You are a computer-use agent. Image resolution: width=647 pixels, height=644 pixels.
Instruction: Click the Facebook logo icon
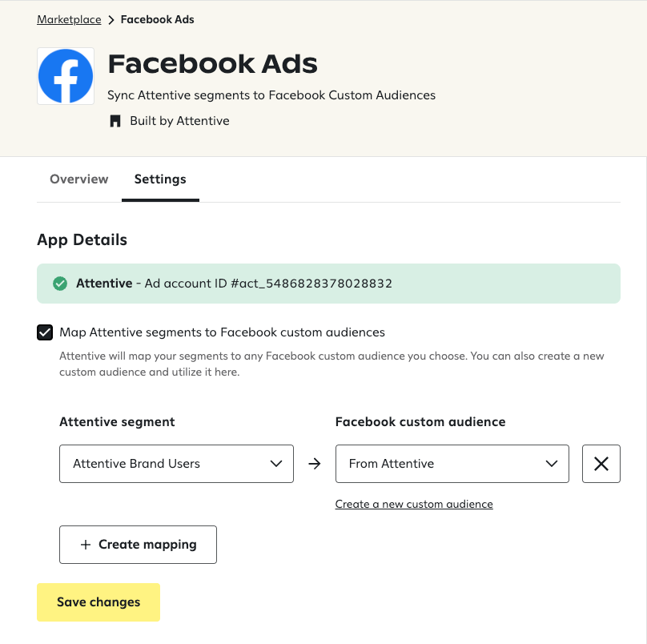pos(65,75)
